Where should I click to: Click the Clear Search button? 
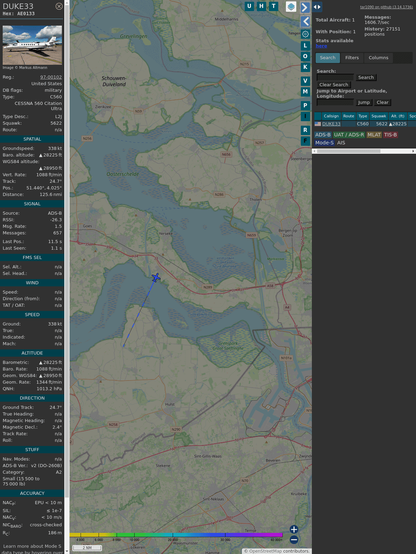[x=334, y=85]
